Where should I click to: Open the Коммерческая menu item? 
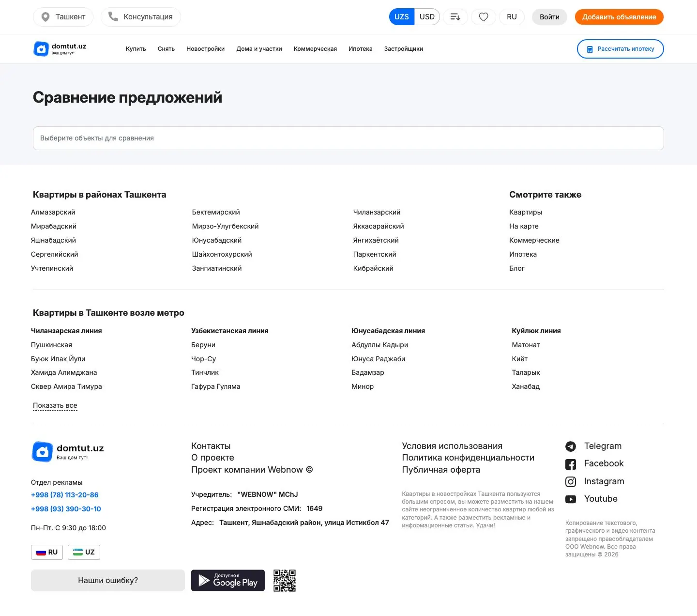[x=315, y=49]
